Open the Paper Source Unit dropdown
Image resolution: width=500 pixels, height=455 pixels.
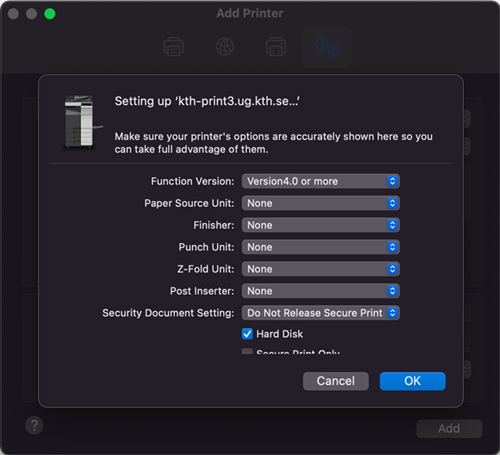pyautogui.click(x=321, y=203)
